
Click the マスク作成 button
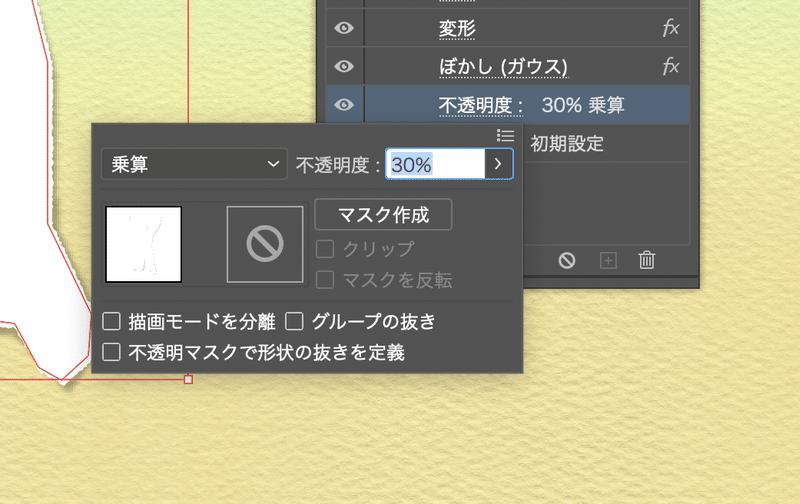click(383, 214)
